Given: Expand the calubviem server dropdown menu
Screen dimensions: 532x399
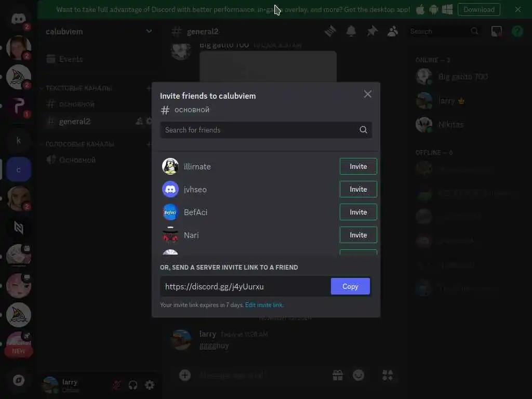Looking at the screenshot, I should (149, 31).
